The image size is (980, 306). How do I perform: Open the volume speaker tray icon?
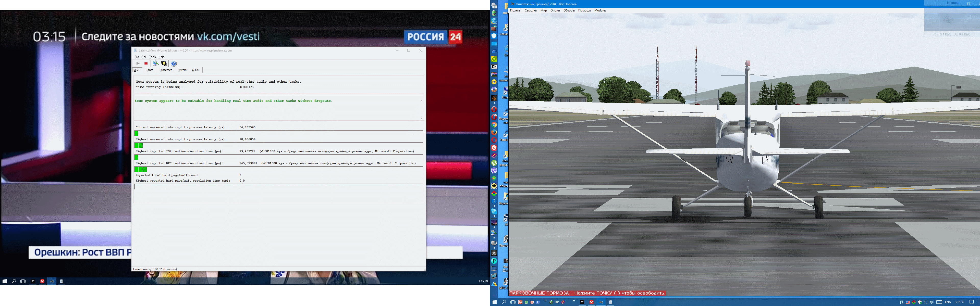[x=932, y=302]
